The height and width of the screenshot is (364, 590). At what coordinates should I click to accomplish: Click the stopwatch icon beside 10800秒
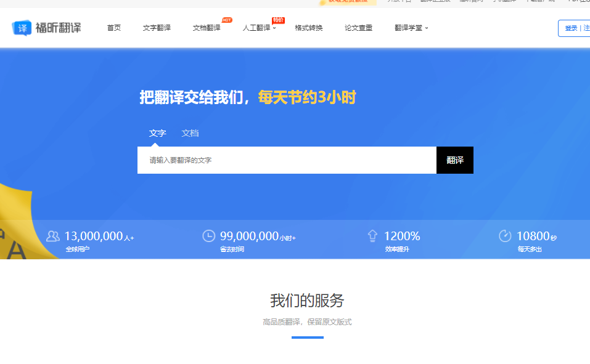[x=506, y=235]
